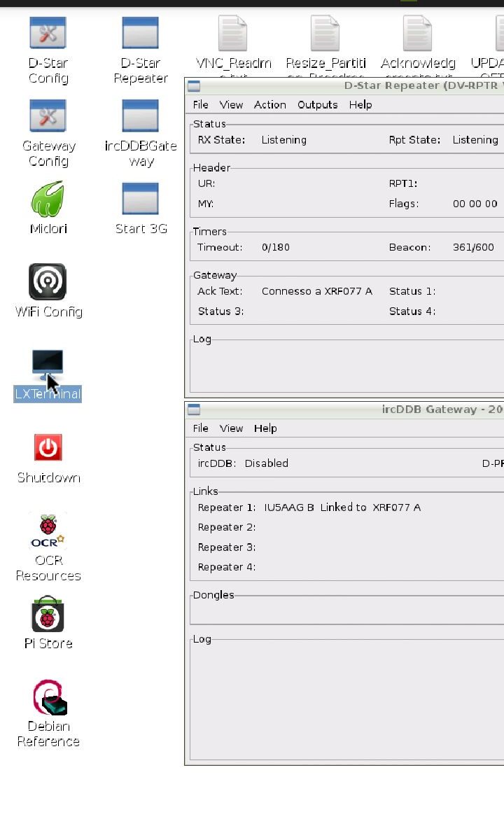This screenshot has height=840, width=504.
Task: Click the D-Star Repeater window title bar
Action: 344,86
